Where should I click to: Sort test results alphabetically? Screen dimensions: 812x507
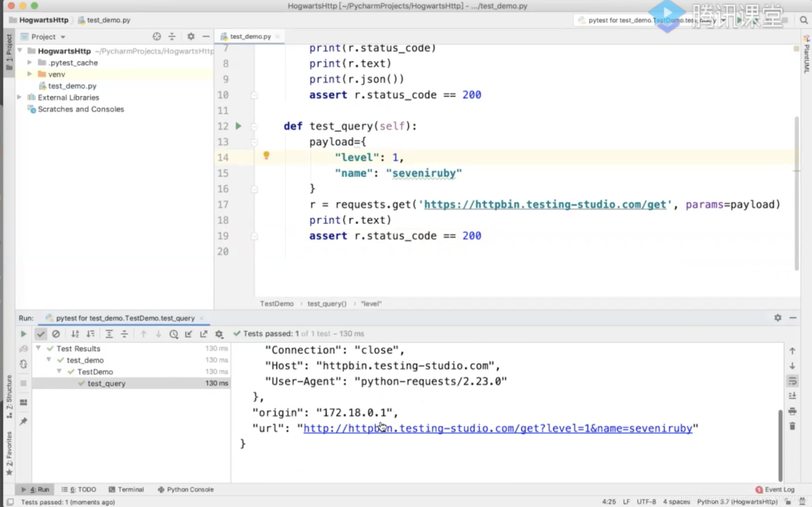pos(75,334)
